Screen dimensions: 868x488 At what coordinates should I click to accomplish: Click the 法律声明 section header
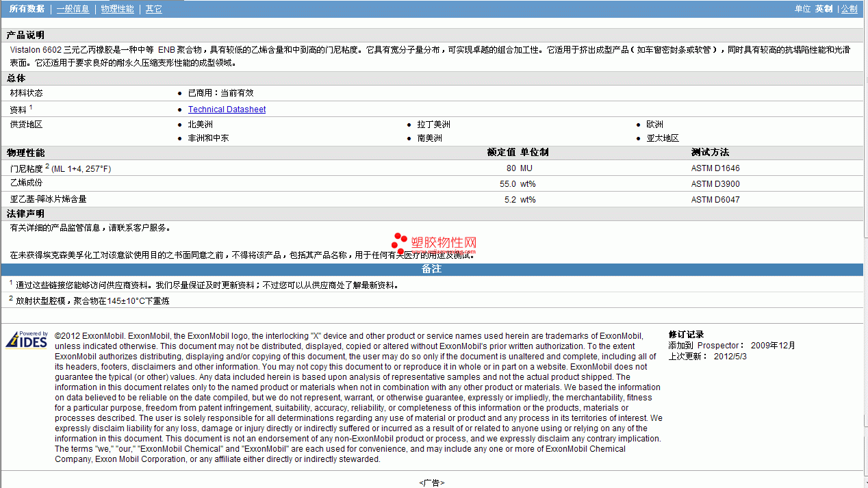pos(25,214)
